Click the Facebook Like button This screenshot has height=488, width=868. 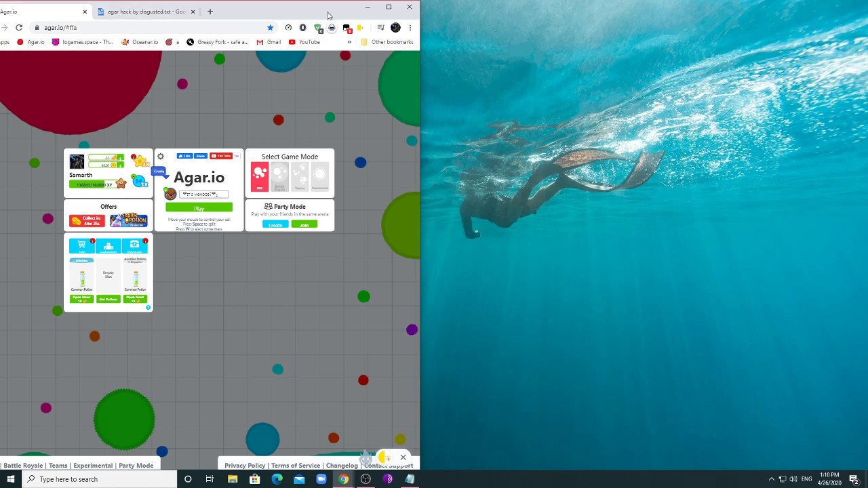coord(184,156)
